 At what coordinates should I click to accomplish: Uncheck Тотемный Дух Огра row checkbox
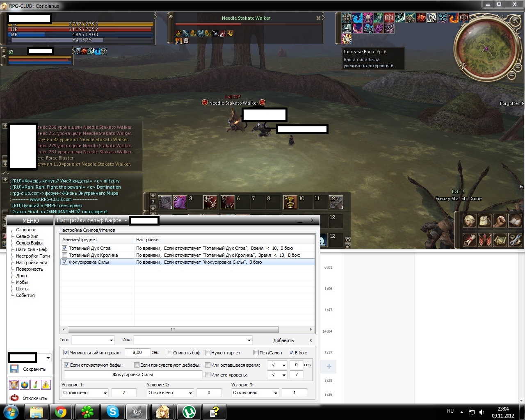click(x=64, y=248)
